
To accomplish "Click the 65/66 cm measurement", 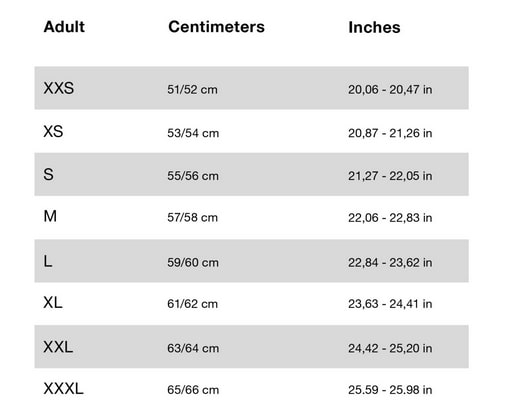I will (x=193, y=390).
